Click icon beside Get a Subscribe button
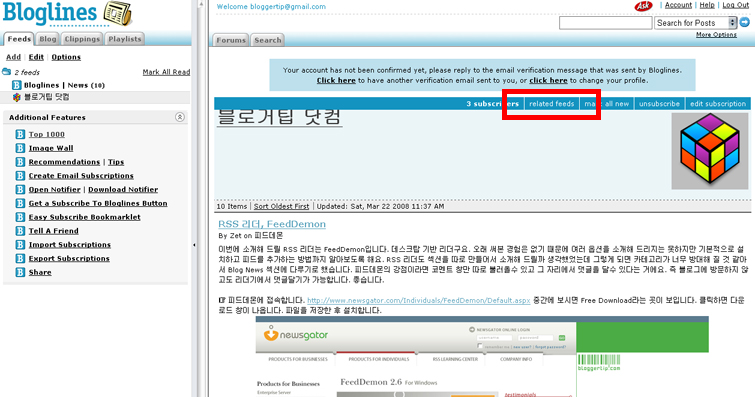The height and width of the screenshot is (397, 755). (20, 203)
